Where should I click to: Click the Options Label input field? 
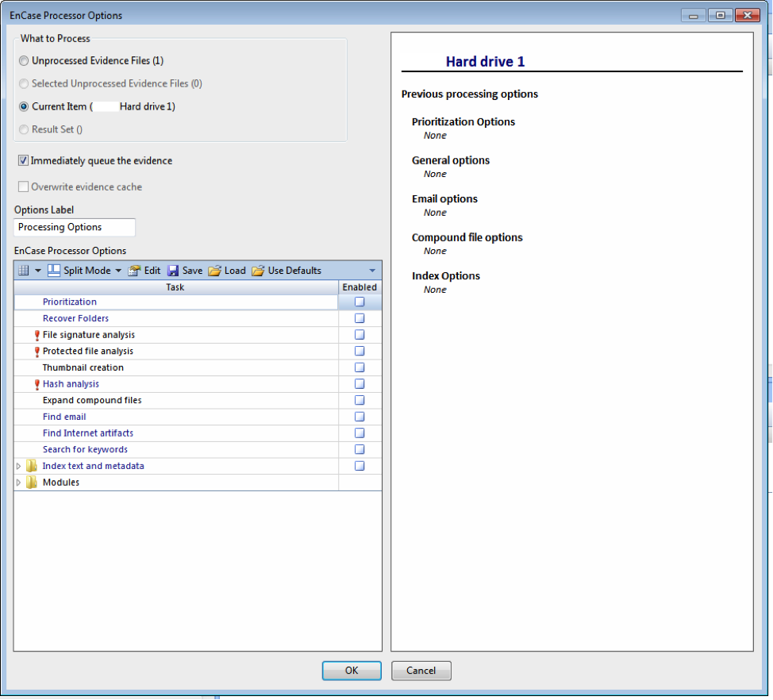point(75,227)
